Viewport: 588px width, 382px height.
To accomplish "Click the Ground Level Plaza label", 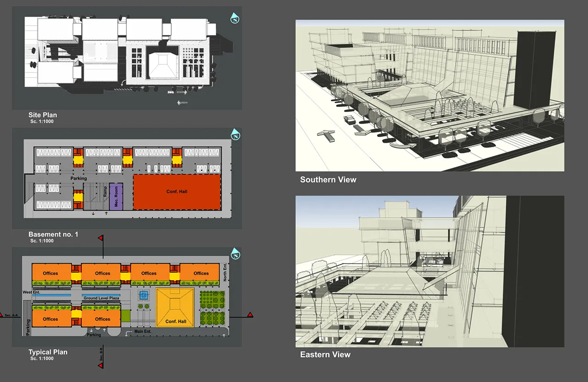I will coord(101,298).
